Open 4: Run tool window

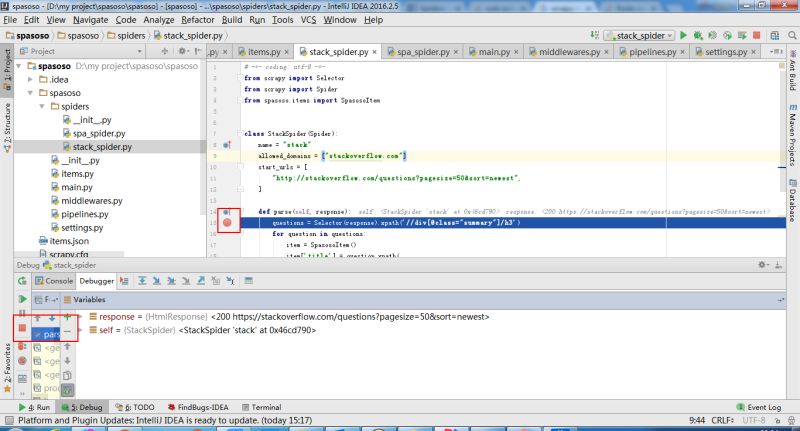point(34,407)
